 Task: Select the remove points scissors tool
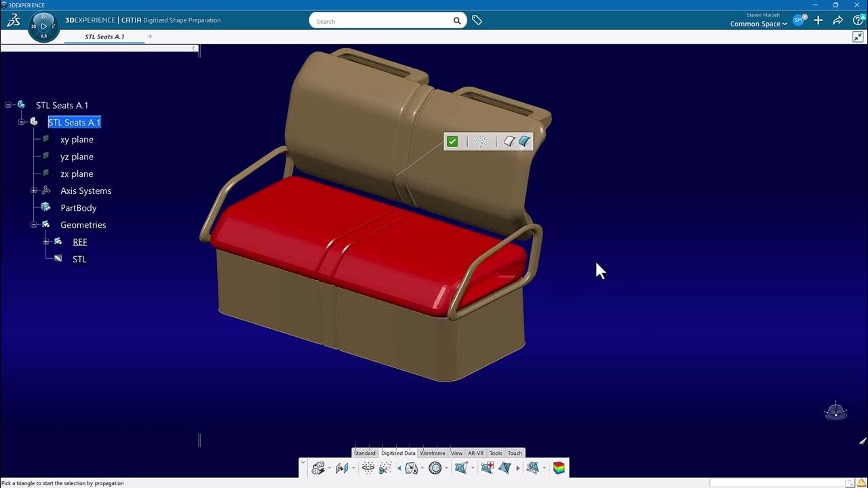(x=385, y=468)
